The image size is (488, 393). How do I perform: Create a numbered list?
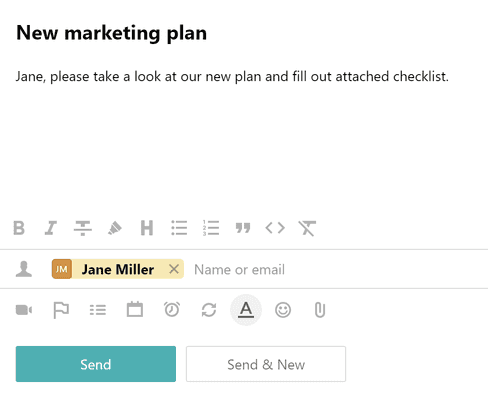pyautogui.click(x=211, y=228)
